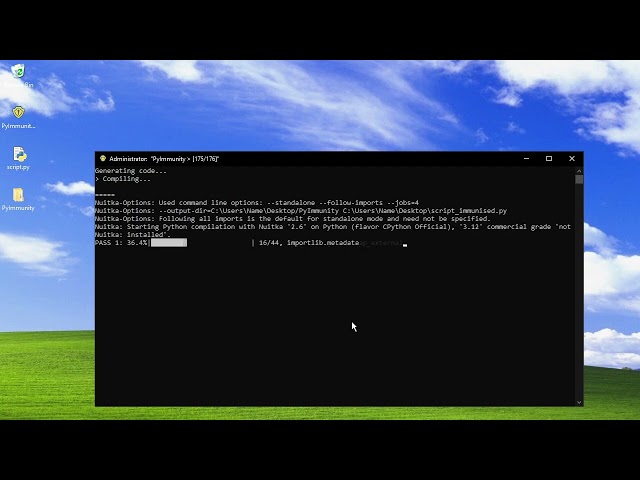The width and height of the screenshot is (640, 480).
Task: Click the scrollbar up arrow in console
Action: click(x=579, y=171)
